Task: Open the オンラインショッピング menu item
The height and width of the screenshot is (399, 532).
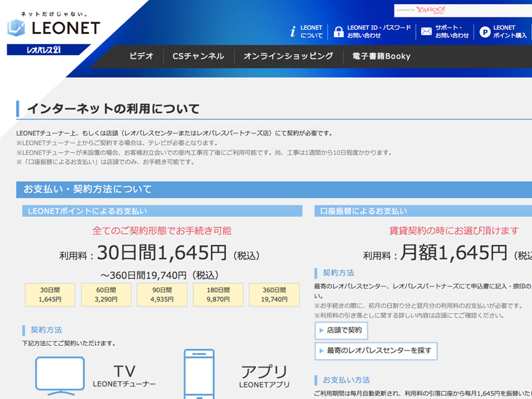Action: click(289, 56)
